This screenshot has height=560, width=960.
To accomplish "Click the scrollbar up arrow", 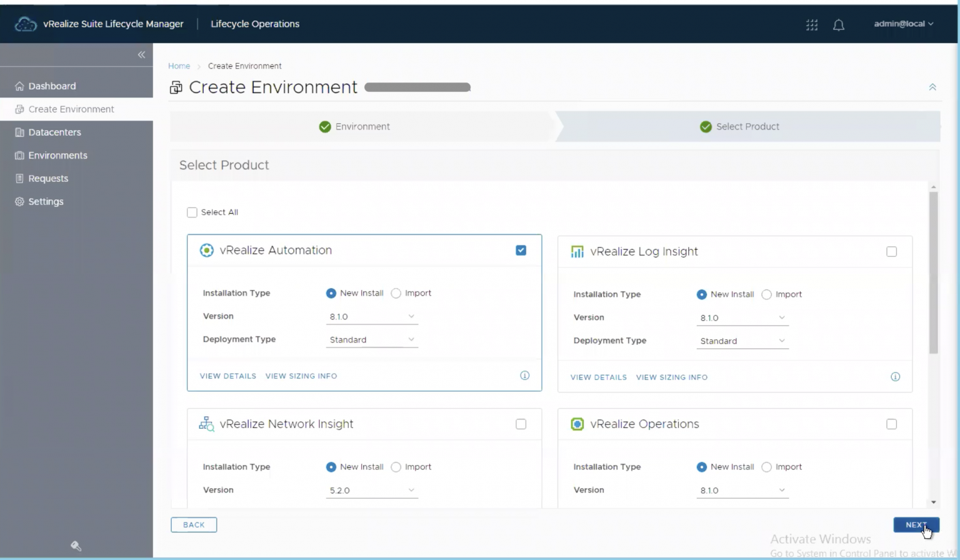I will tap(933, 187).
